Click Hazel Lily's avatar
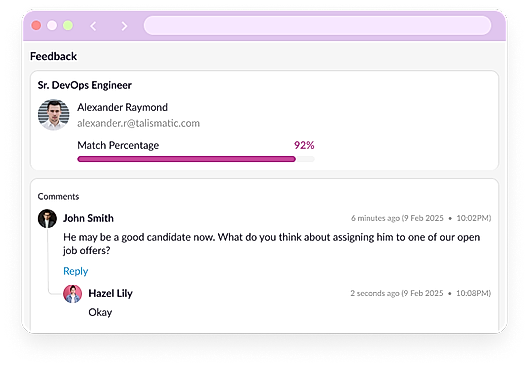The height and width of the screenshot is (368, 529). point(73,294)
